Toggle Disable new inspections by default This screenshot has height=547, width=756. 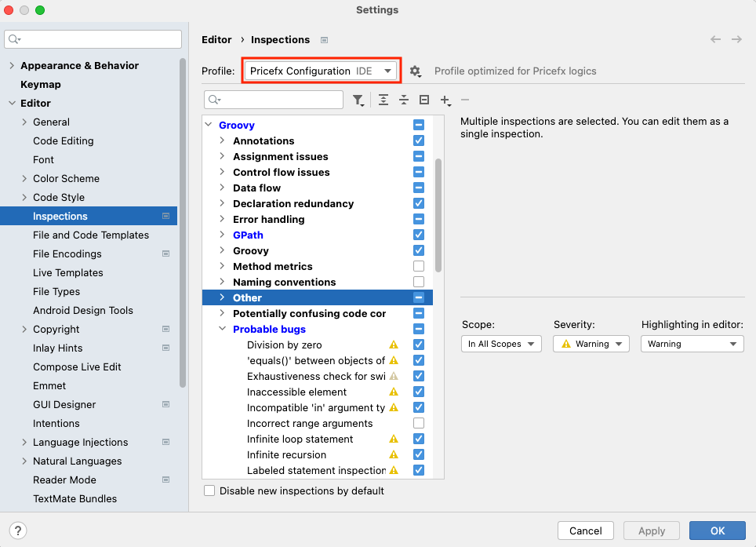click(209, 490)
